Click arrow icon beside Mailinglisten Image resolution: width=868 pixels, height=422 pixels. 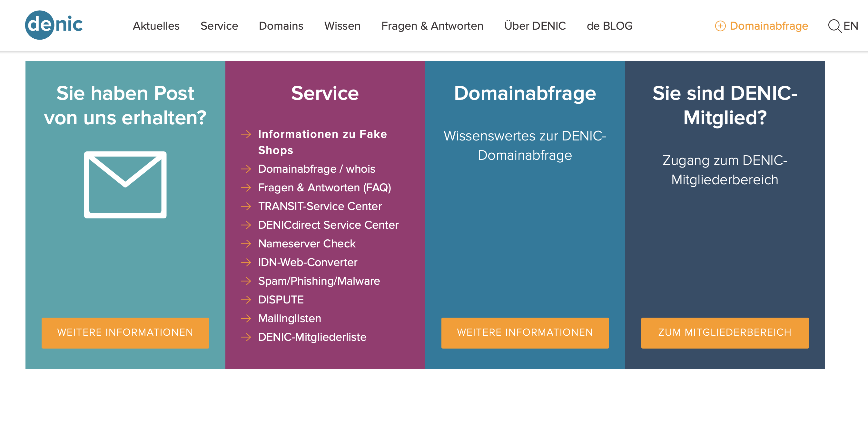pos(246,318)
